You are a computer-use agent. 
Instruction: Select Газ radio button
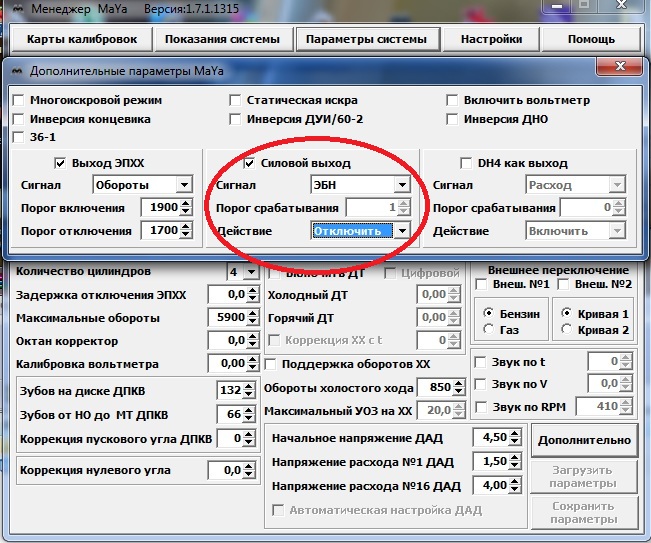[489, 330]
